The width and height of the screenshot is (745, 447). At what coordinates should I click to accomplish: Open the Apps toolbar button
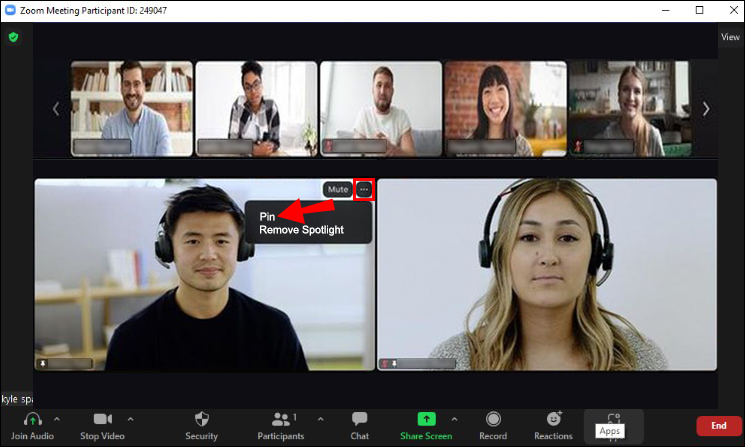point(613,426)
